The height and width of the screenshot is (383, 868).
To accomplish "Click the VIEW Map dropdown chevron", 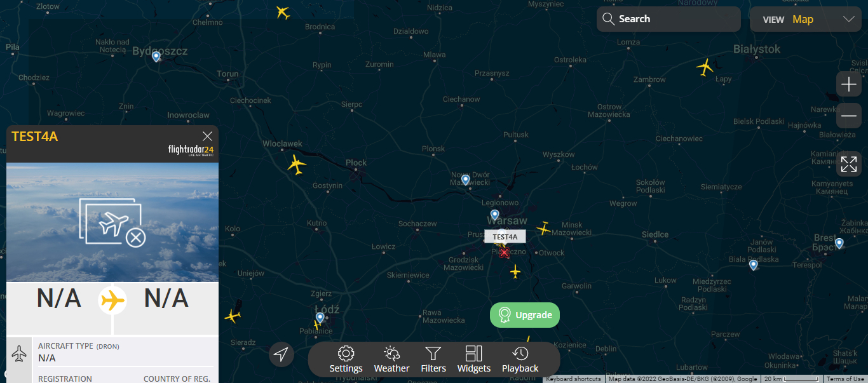I will pos(848,19).
